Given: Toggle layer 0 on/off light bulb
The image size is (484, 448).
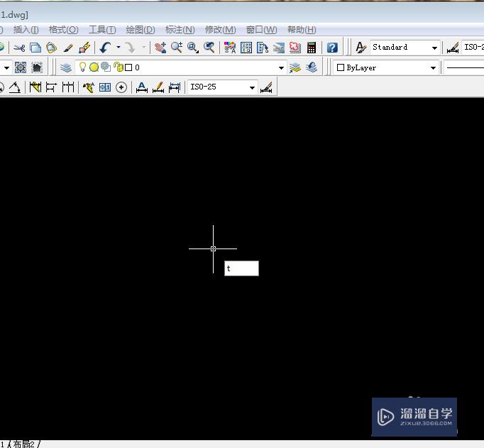Looking at the screenshot, I should point(82,67).
